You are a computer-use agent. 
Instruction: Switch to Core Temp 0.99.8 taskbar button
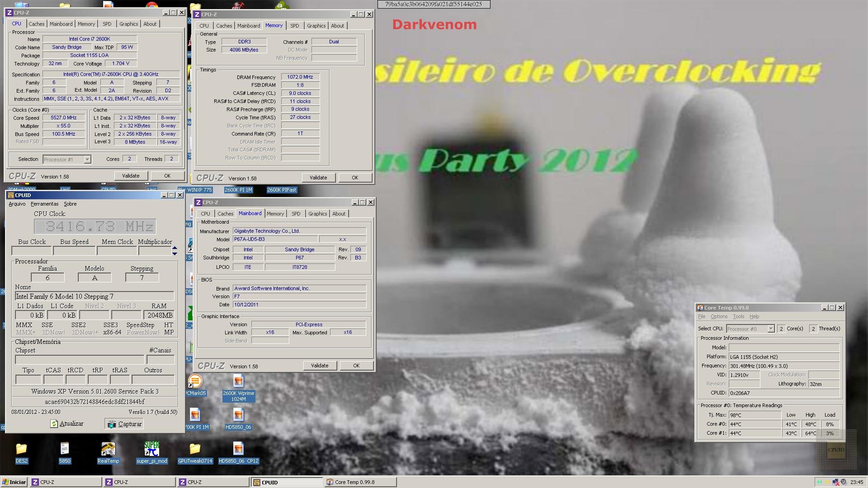(360, 482)
